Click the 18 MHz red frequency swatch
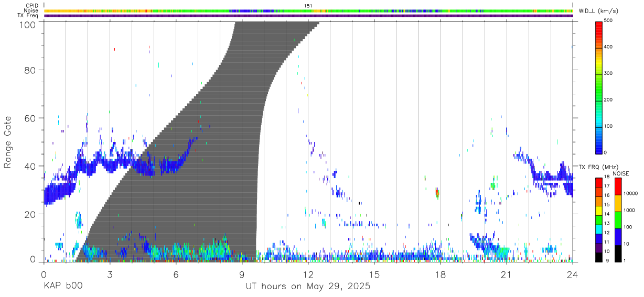The image size is (644, 297). point(598,182)
